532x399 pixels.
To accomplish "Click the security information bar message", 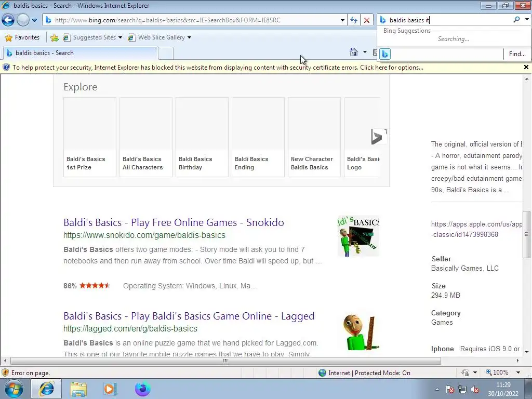I will [218, 68].
